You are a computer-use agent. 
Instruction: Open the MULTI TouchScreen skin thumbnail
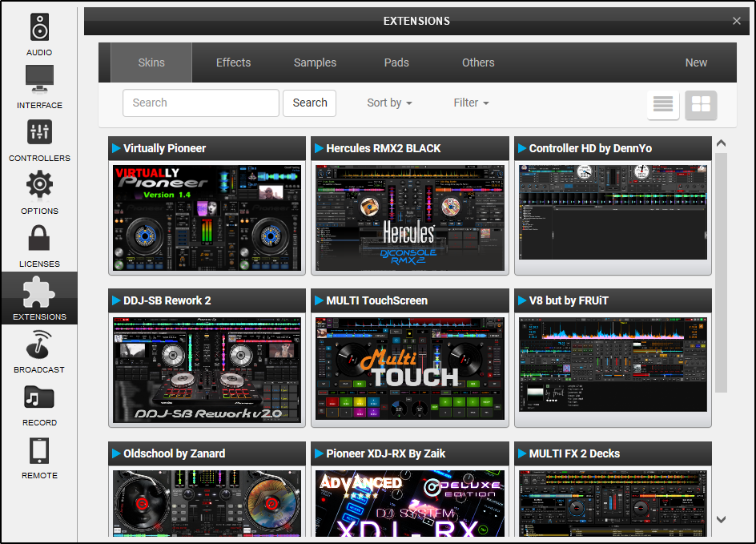[x=410, y=369]
